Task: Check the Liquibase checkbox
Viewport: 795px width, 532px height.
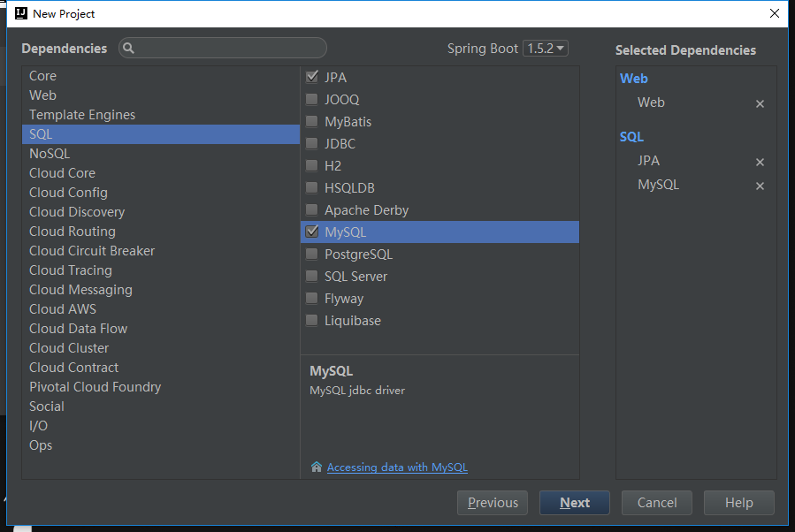Action: (312, 320)
